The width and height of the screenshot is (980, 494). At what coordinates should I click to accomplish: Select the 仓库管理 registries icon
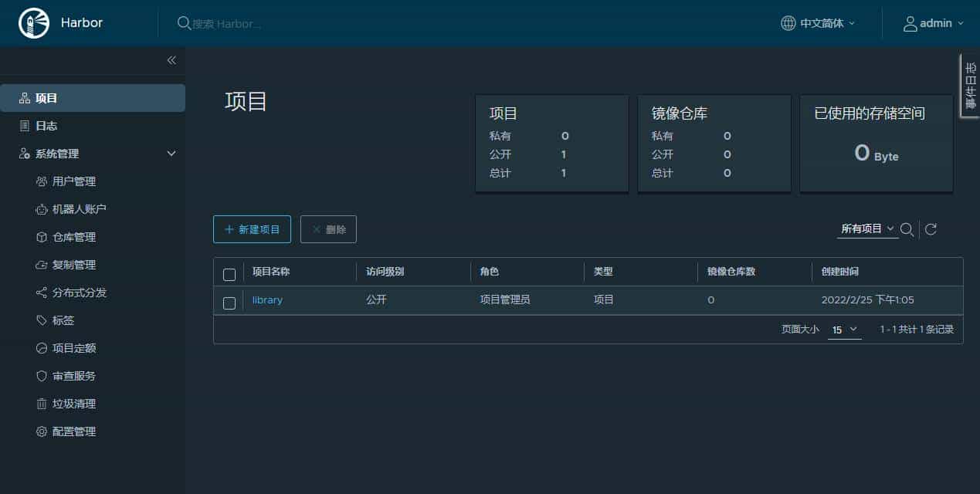tap(41, 236)
